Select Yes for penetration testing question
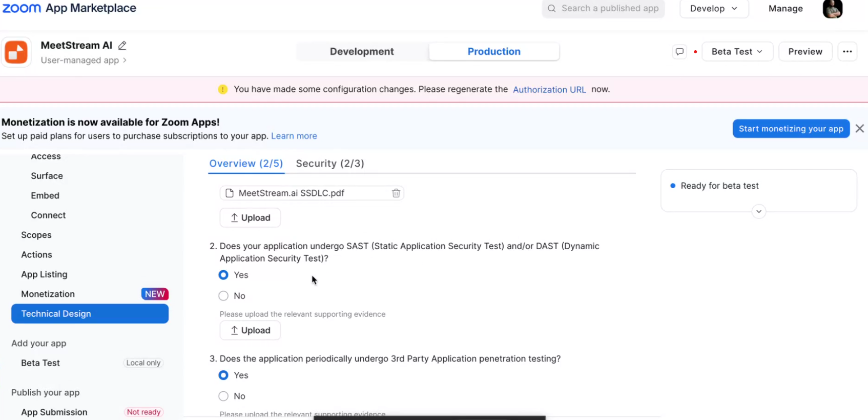The image size is (868, 420). pos(223,375)
